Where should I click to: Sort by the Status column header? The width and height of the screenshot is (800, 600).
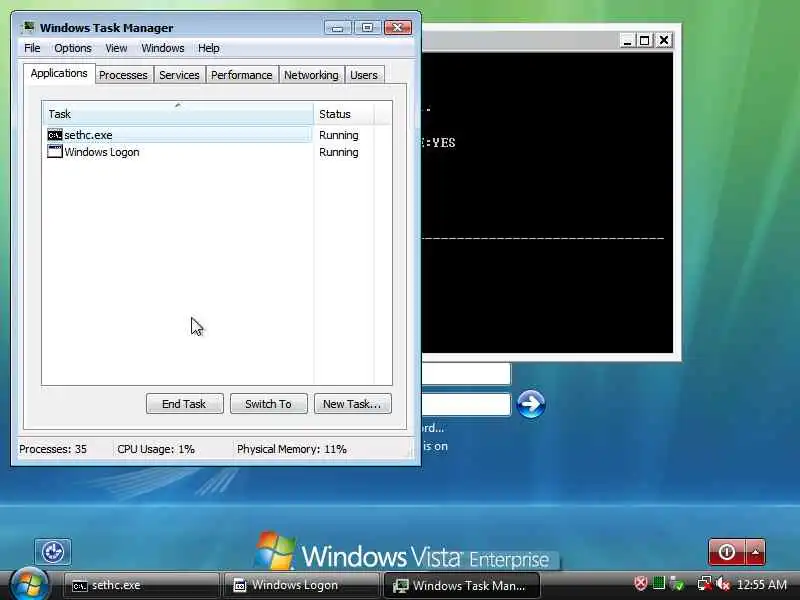[344, 114]
